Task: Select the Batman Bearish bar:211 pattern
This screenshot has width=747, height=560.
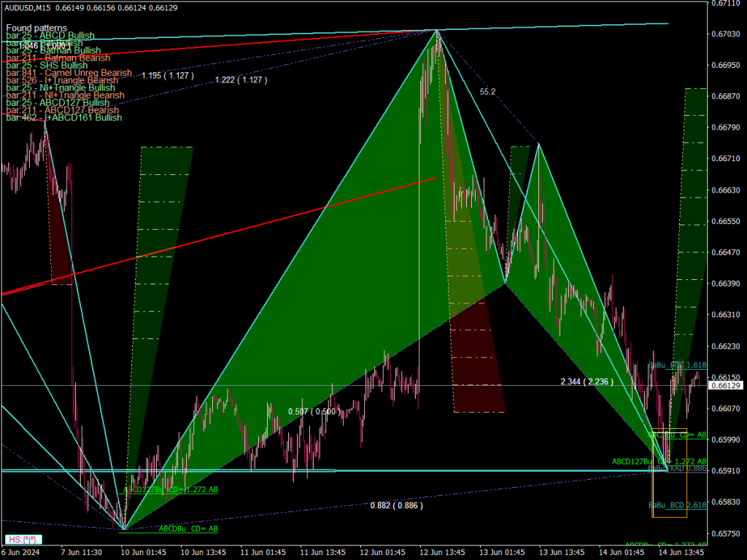Action: pyautogui.click(x=55, y=57)
